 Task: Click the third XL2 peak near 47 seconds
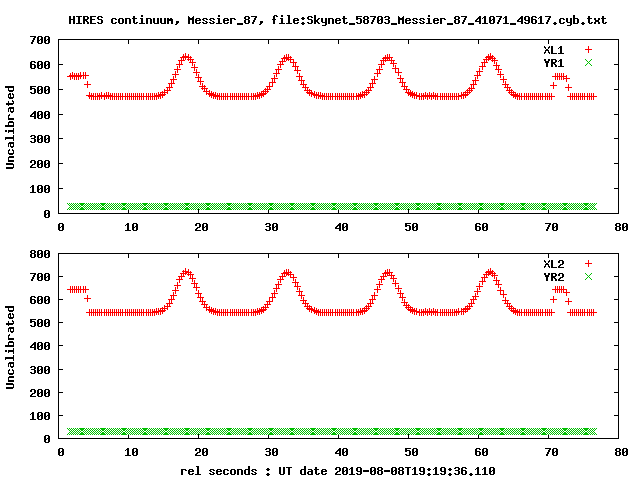coord(388,273)
